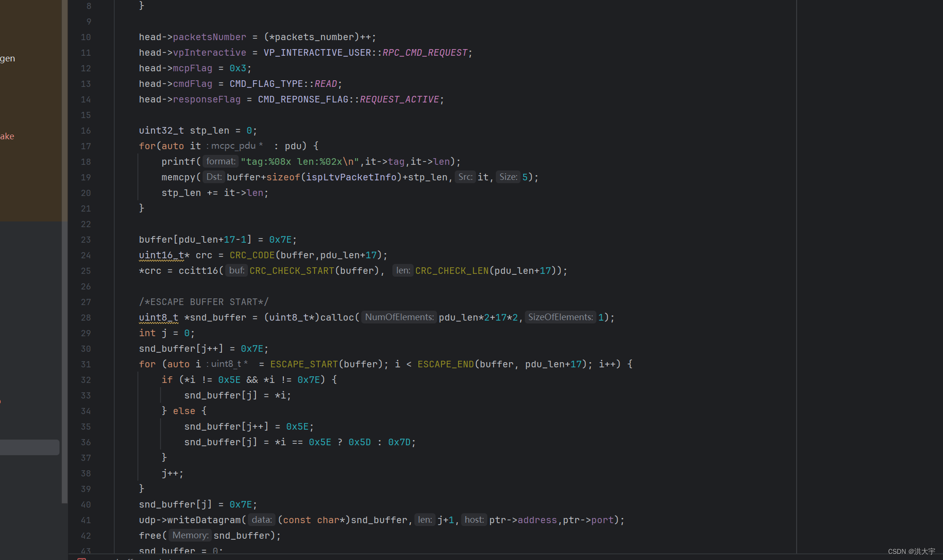943x560 pixels.
Task: Click the stp_len declaration on line 16
Action: 210,131
